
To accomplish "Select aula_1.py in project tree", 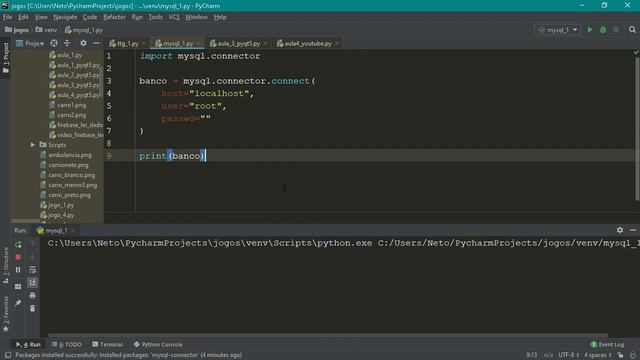I will (65, 55).
